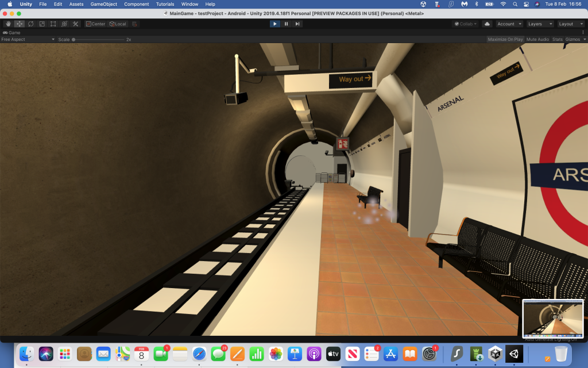The width and height of the screenshot is (588, 368).
Task: Expand the Gizmos dropdown arrow
Action: coord(584,40)
